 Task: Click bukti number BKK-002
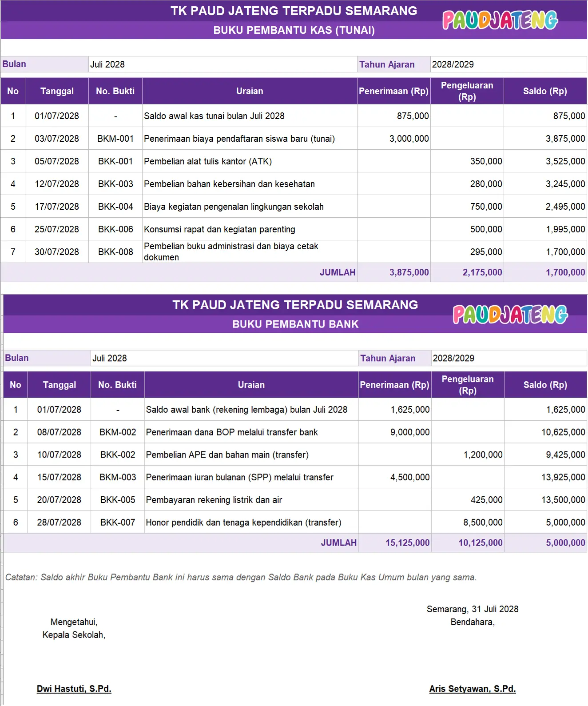(118, 455)
